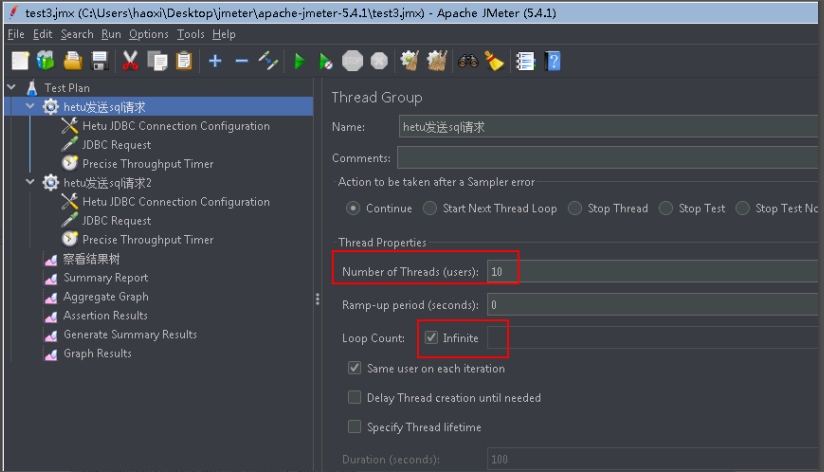The width and height of the screenshot is (824, 472).
Task: Click the blue plus Expand All icon
Action: coord(215,61)
